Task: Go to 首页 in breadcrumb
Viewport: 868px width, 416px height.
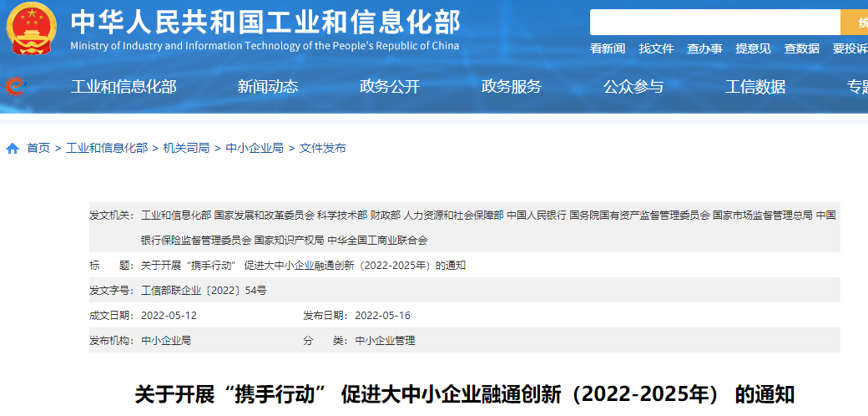Action: (x=38, y=148)
